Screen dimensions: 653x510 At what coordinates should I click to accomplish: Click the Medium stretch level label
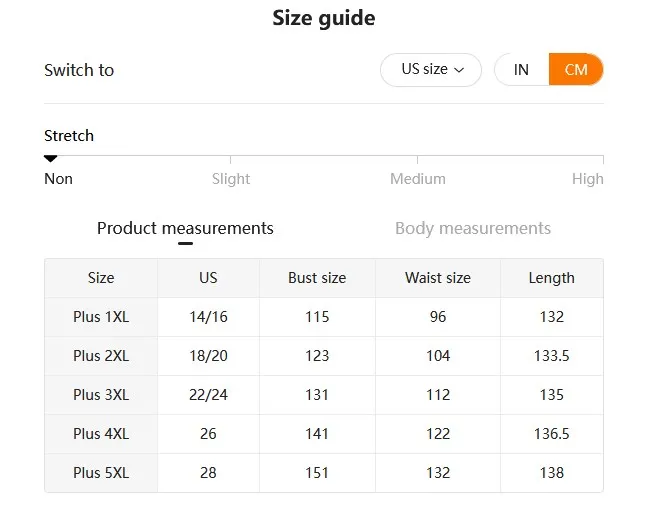tap(417, 179)
